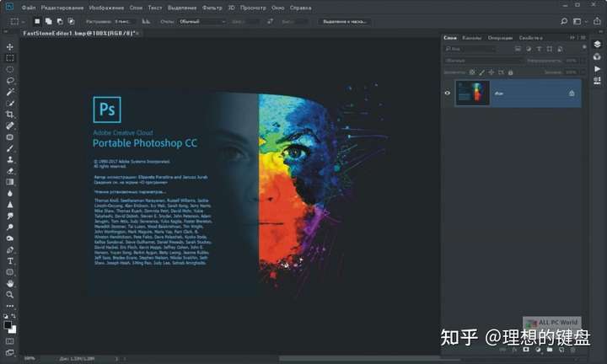Viewport: 607px width, 364px height.
Task: Select the Type (T) tool
Action: tap(10, 260)
